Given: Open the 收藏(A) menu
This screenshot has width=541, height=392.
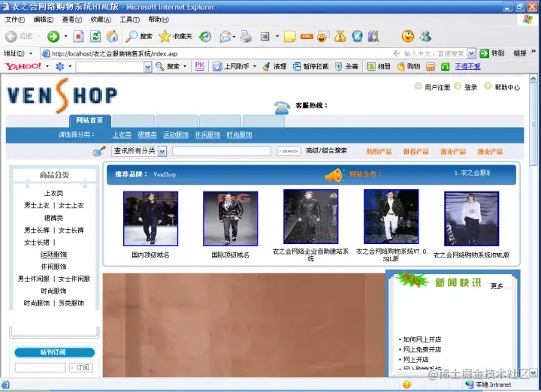Looking at the screenshot, I should click(101, 20).
